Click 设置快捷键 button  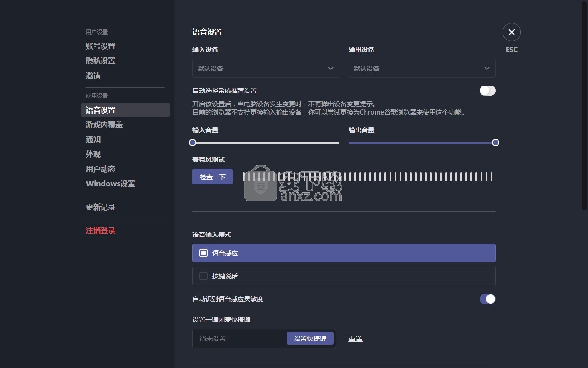(x=310, y=339)
